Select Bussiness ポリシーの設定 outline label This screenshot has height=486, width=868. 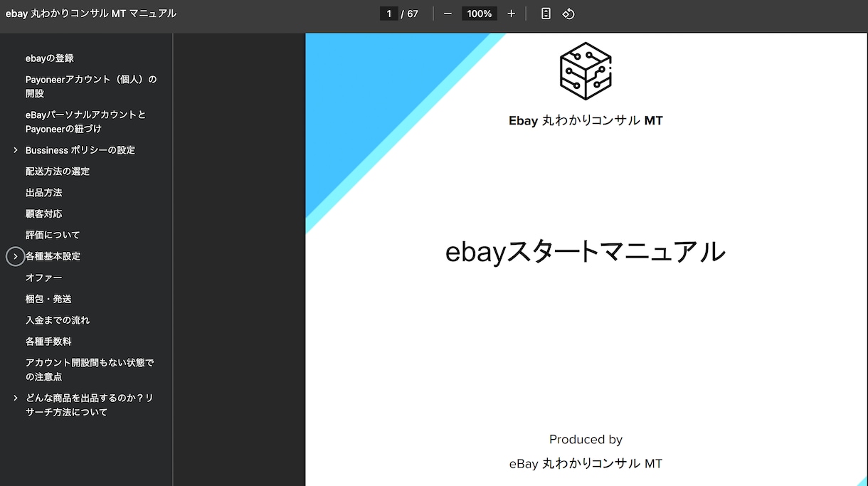(80, 150)
